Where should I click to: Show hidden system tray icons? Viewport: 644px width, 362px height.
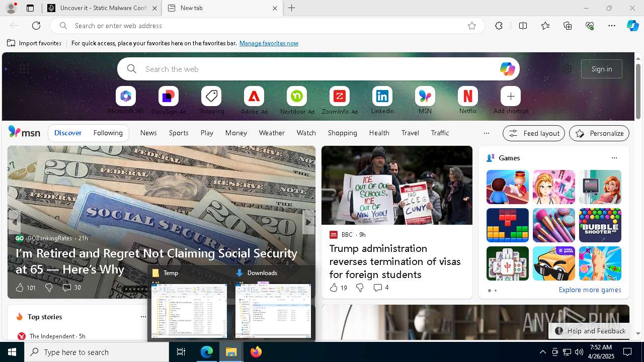pos(542,352)
